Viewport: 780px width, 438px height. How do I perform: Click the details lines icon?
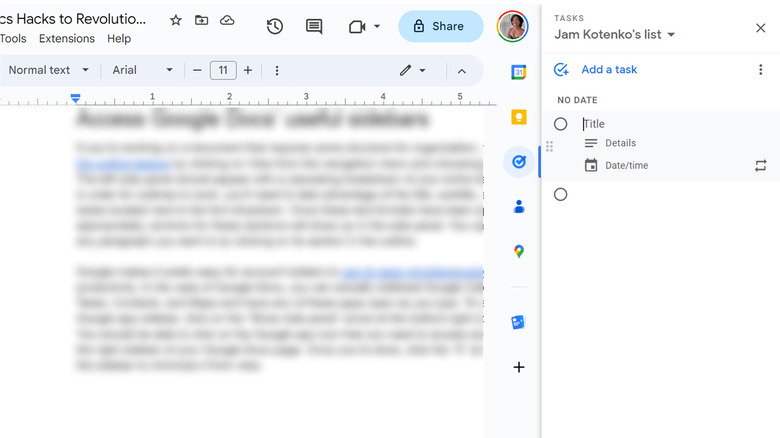(x=591, y=143)
